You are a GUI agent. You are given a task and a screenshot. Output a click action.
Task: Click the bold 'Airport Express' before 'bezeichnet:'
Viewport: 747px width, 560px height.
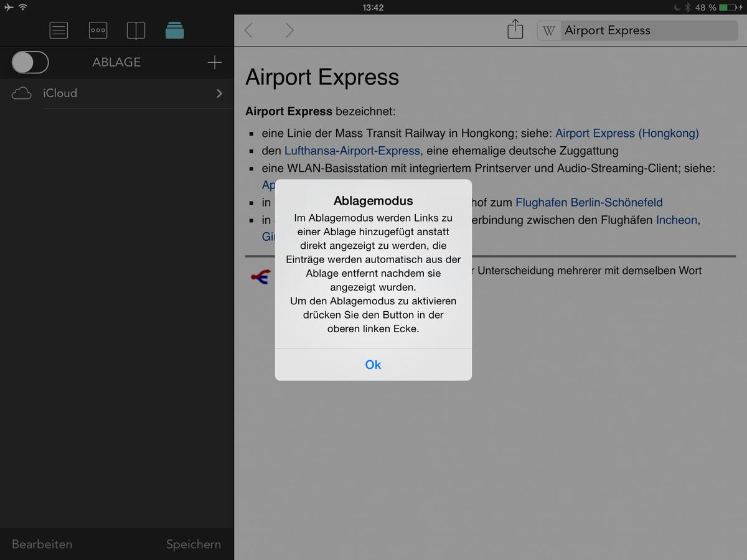tap(289, 112)
